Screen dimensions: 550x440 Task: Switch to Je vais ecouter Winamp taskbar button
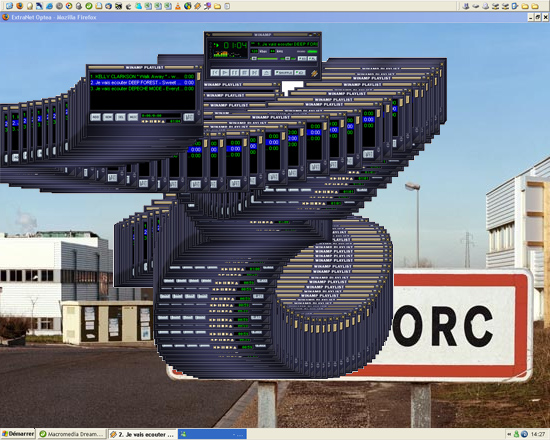(x=142, y=434)
